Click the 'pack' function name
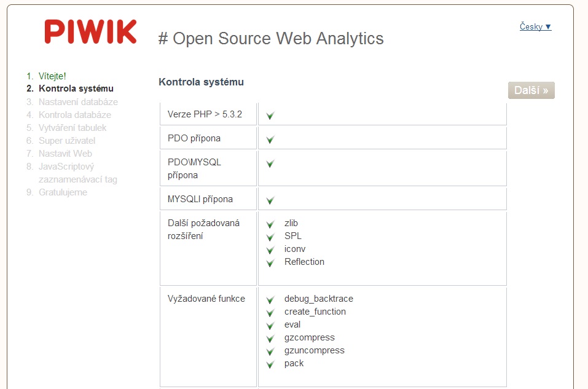Viewport: 588px width, 389px height. (294, 363)
